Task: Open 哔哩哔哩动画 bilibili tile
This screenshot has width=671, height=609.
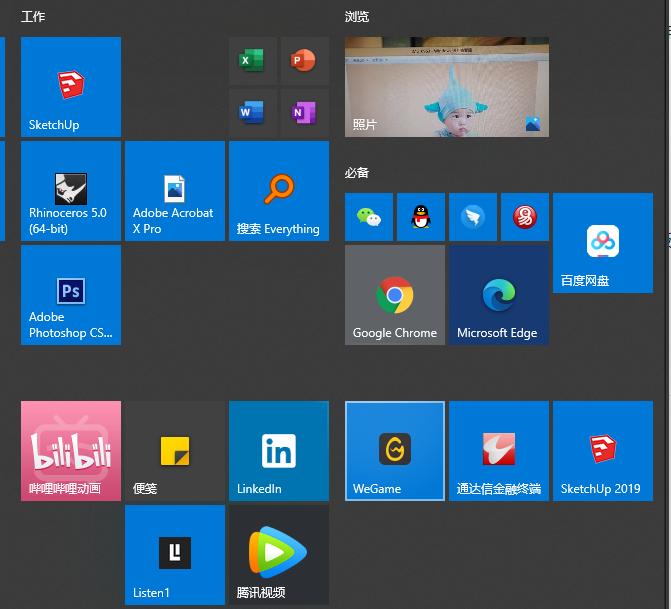Action: (71, 451)
